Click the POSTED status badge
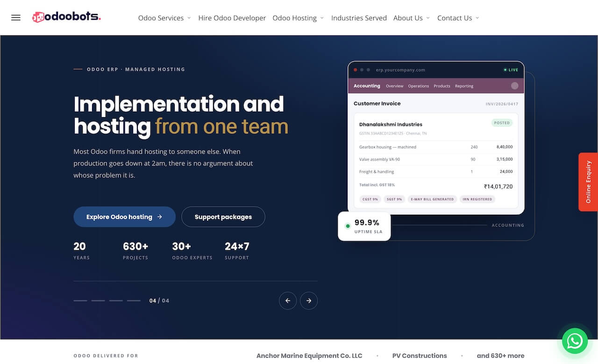Image resolution: width=598 pixels, height=364 pixels. coord(502,123)
